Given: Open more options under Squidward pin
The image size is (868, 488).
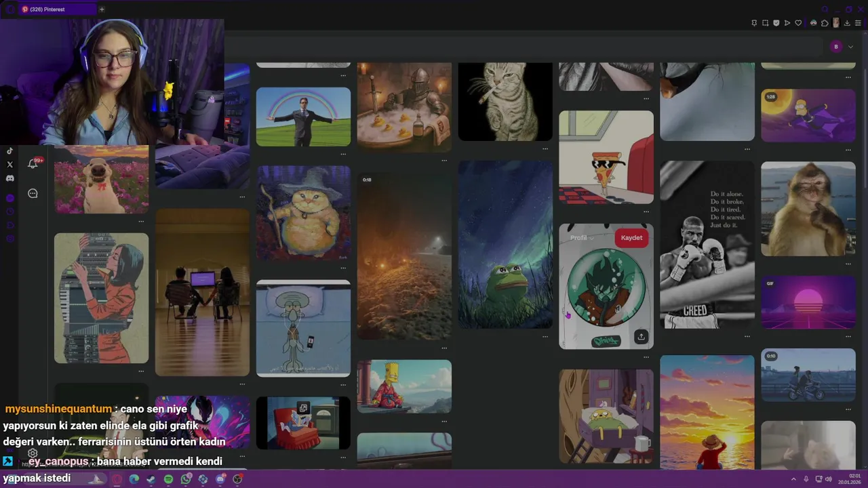Looking at the screenshot, I should pos(343,384).
